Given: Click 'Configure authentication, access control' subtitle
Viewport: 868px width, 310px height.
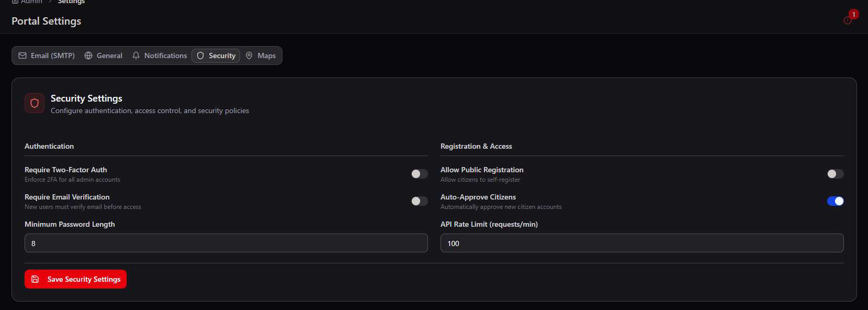Looking at the screenshot, I should click(x=150, y=110).
